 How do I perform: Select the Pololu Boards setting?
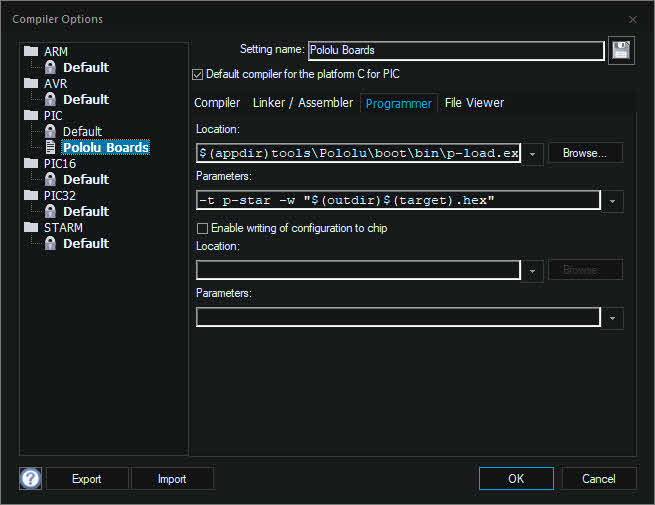pos(106,147)
